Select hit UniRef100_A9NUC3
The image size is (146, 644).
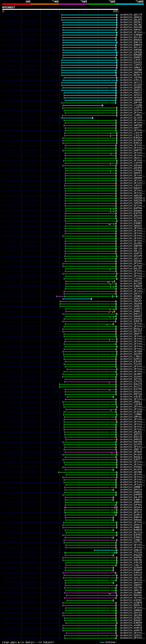(131, 67)
